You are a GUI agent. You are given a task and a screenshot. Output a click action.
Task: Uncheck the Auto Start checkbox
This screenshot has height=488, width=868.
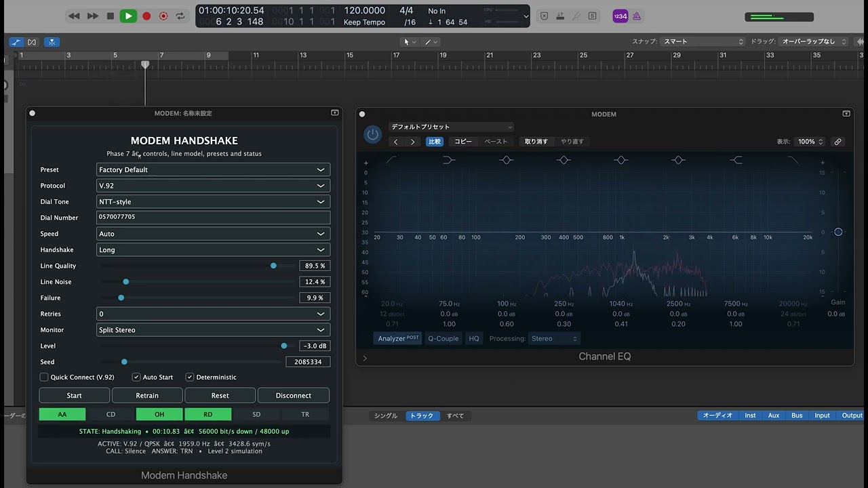tap(136, 377)
